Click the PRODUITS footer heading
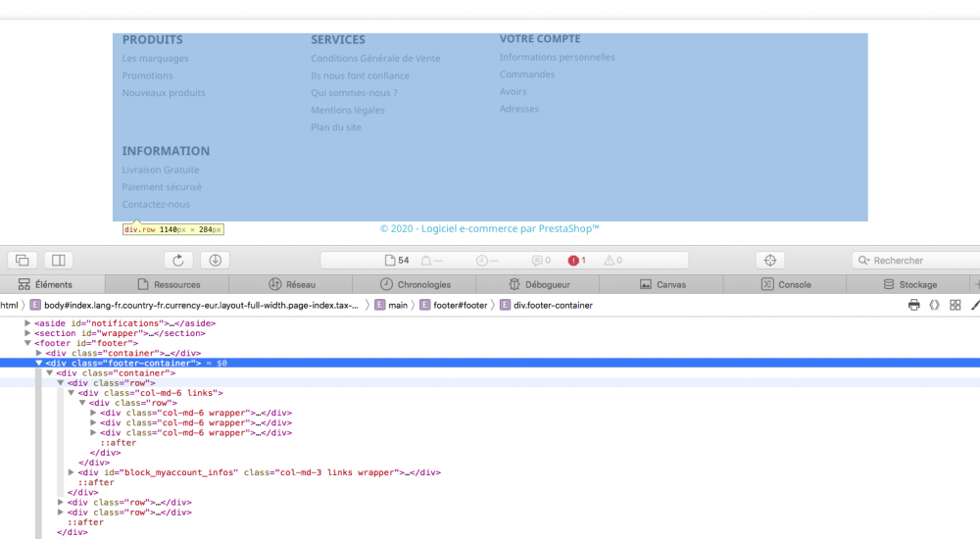Screen dimensions: 980x539 tap(153, 39)
